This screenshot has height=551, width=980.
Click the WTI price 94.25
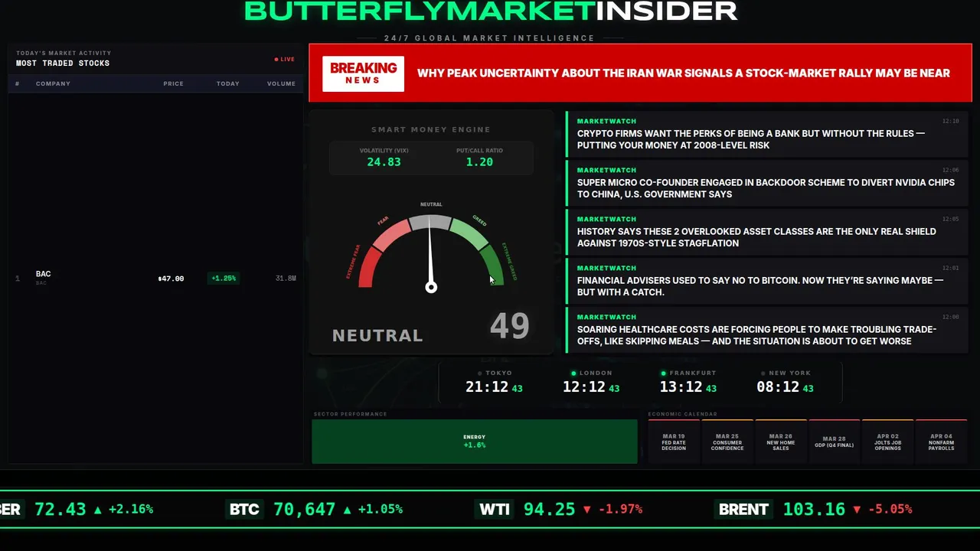[x=549, y=509]
